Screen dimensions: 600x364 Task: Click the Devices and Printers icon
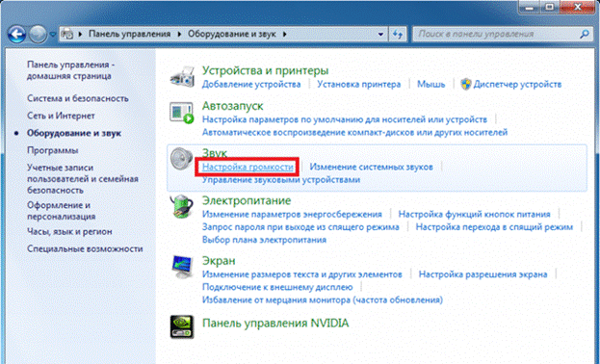182,76
